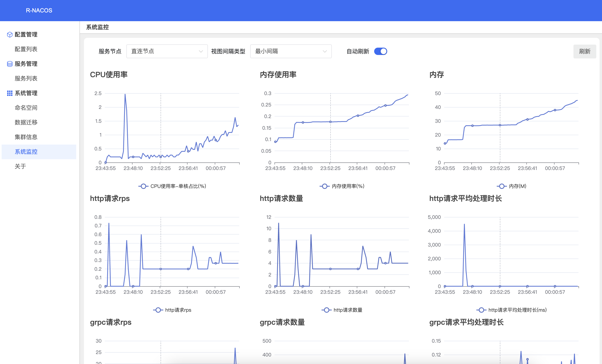The width and height of the screenshot is (602, 364).
Task: Click the http请求数量 legend marker icon
Action: 326,310
